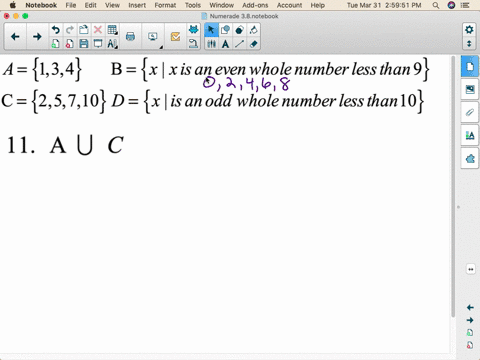This screenshot has width=480, height=360.
Task: Move toolbar with the up-down arrows icon
Action: (x=469, y=44)
